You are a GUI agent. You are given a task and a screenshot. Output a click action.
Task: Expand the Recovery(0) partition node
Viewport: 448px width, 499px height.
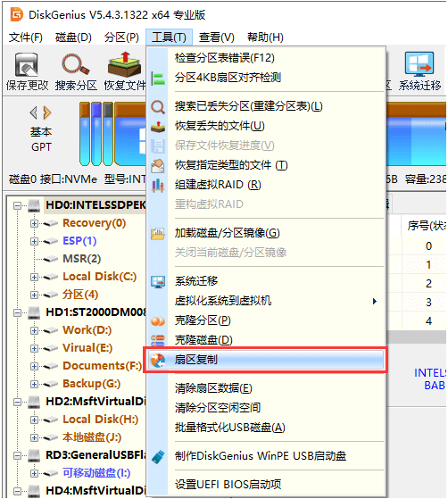point(34,223)
